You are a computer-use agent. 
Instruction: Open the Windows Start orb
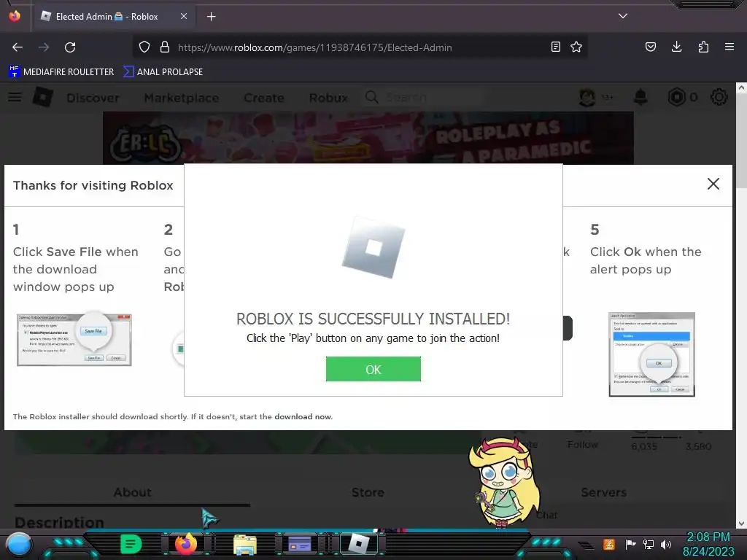(19, 544)
